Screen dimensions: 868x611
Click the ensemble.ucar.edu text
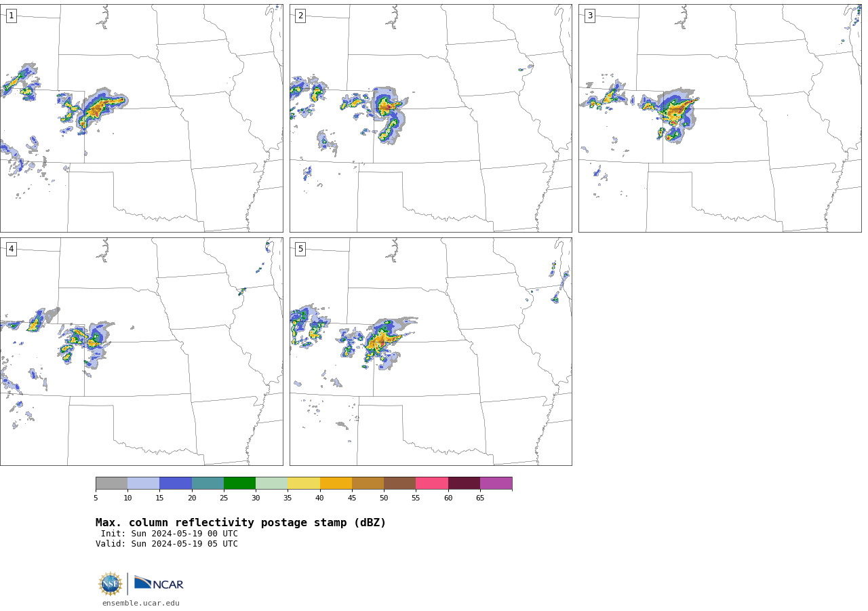coord(141,603)
